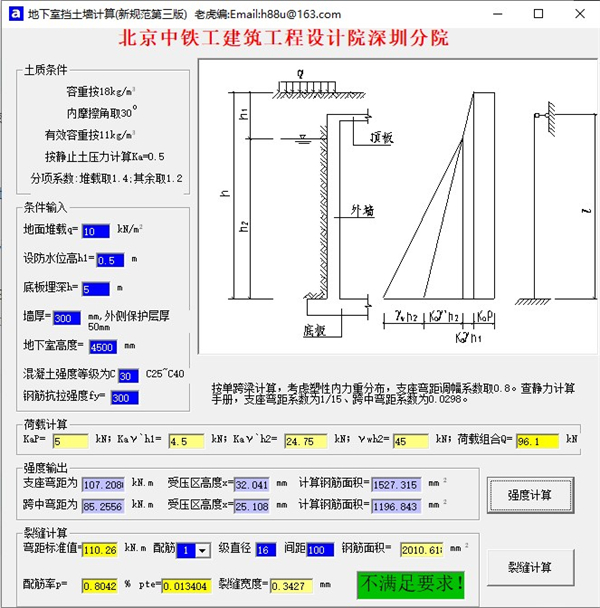Click the 有效容重按11kg/m³ text
The width and height of the screenshot is (600, 608).
click(x=90, y=135)
